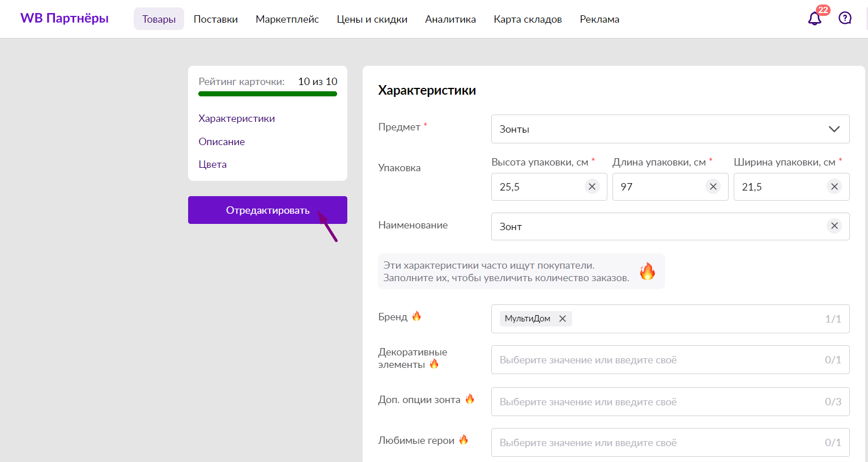Expand the Предмет dropdown showing Зонты
This screenshot has width=868, height=462.
[670, 129]
